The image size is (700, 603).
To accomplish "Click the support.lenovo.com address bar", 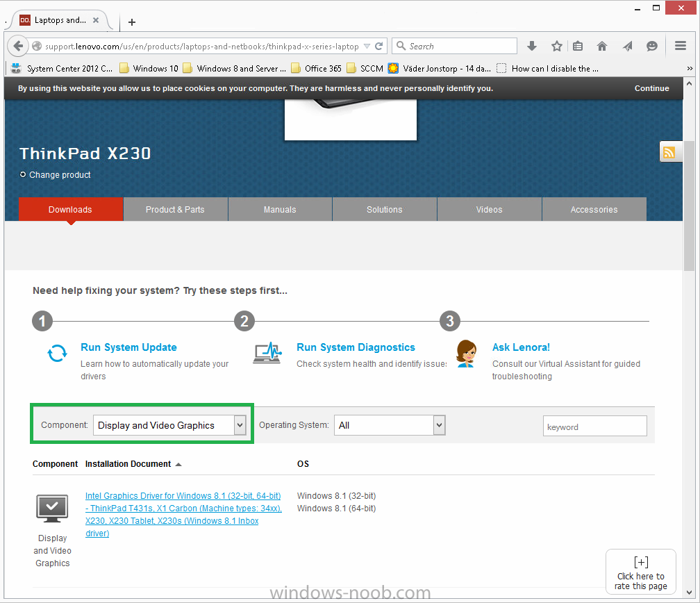I will pos(201,46).
